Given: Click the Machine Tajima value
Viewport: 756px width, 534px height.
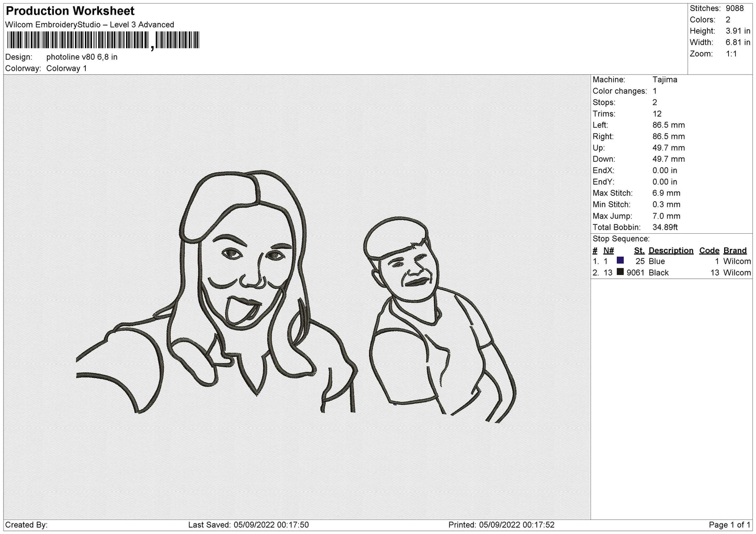Looking at the screenshot, I should point(664,79).
